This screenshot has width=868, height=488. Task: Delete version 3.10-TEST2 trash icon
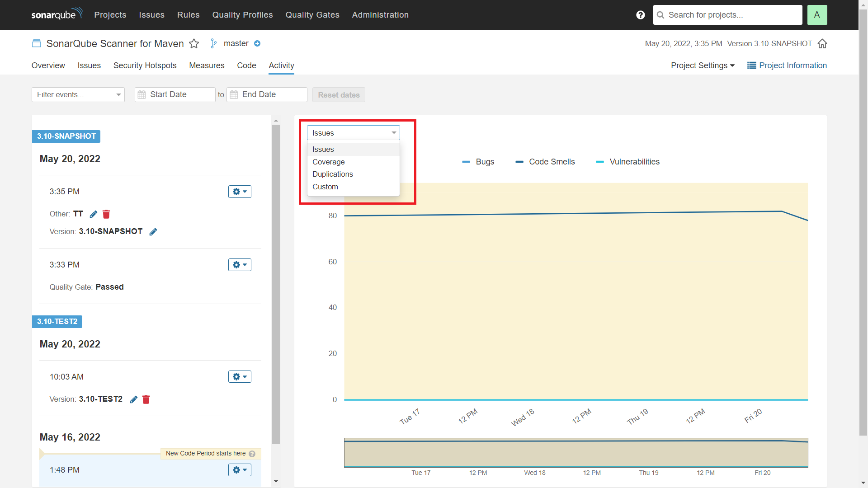[146, 399]
